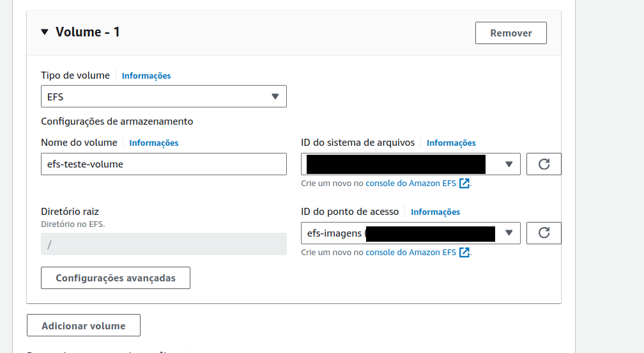Open the Tipo de volume EFS dropdown

(x=164, y=97)
